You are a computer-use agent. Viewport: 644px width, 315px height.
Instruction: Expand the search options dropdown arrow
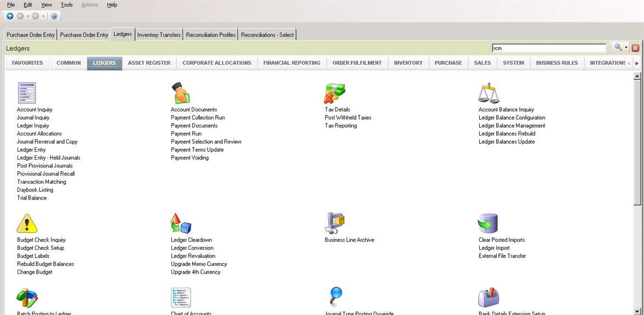click(x=626, y=48)
